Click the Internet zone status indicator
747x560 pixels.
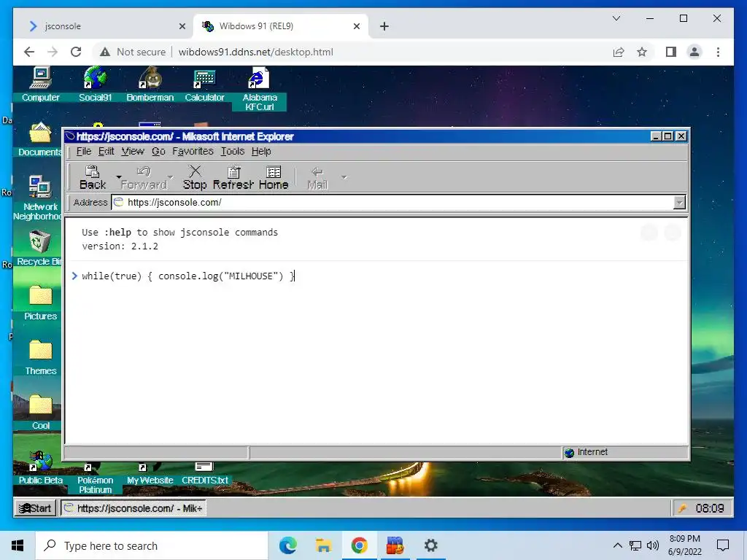(x=624, y=452)
